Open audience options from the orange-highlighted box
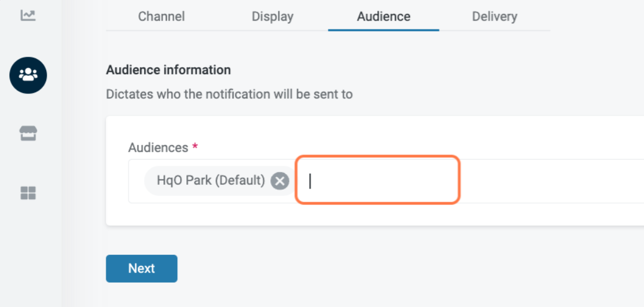The width and height of the screenshot is (644, 307). pos(378,180)
